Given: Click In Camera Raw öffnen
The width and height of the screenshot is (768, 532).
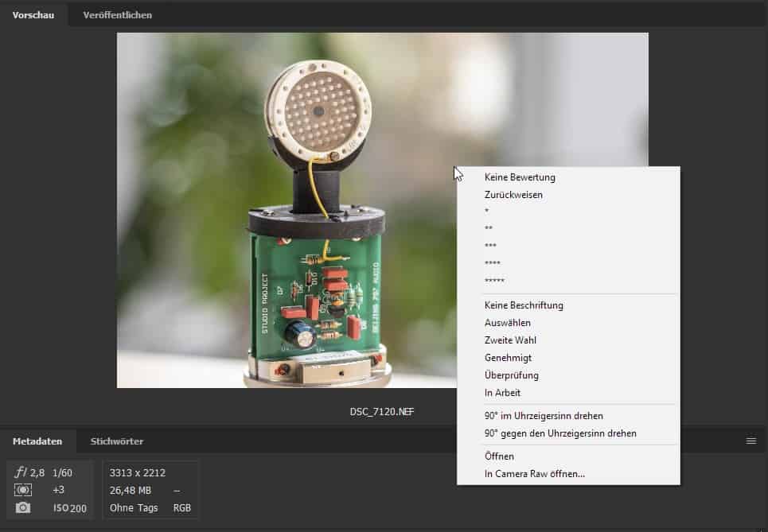Looking at the screenshot, I should (534, 474).
